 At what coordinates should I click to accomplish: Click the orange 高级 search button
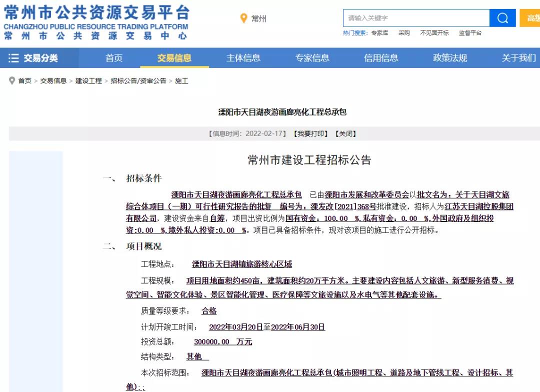click(x=530, y=18)
